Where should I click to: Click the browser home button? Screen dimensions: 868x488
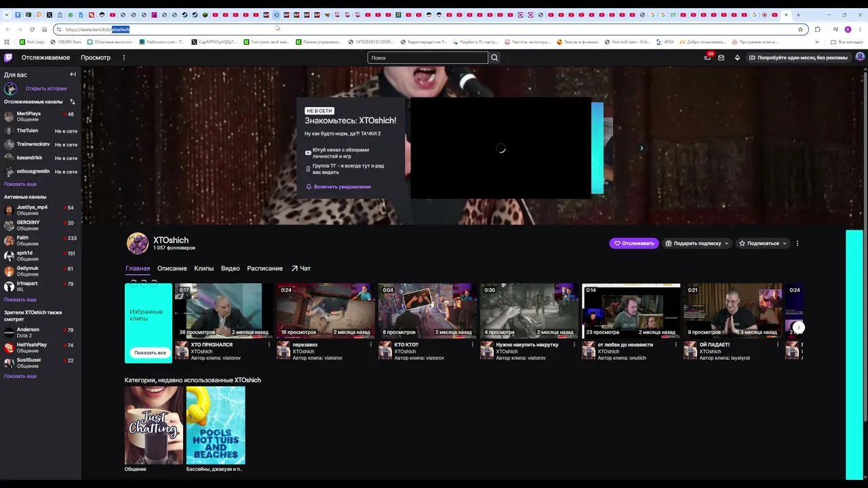point(44,29)
